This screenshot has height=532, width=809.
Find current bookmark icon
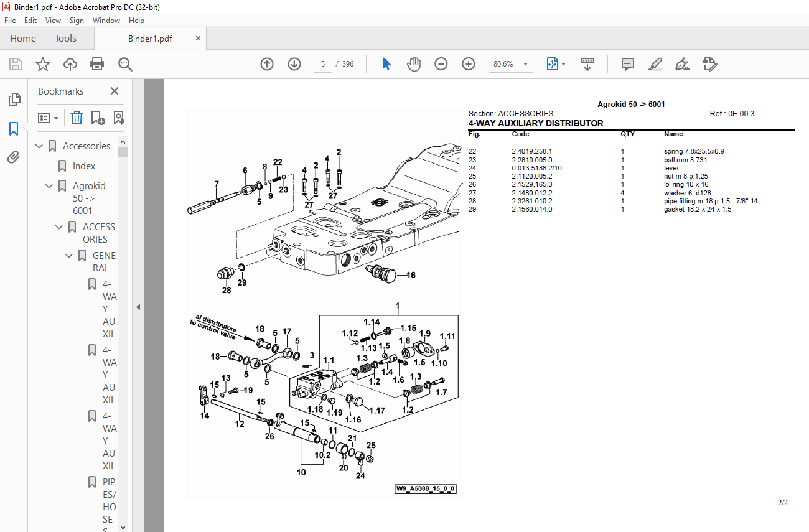pyautogui.click(x=118, y=118)
